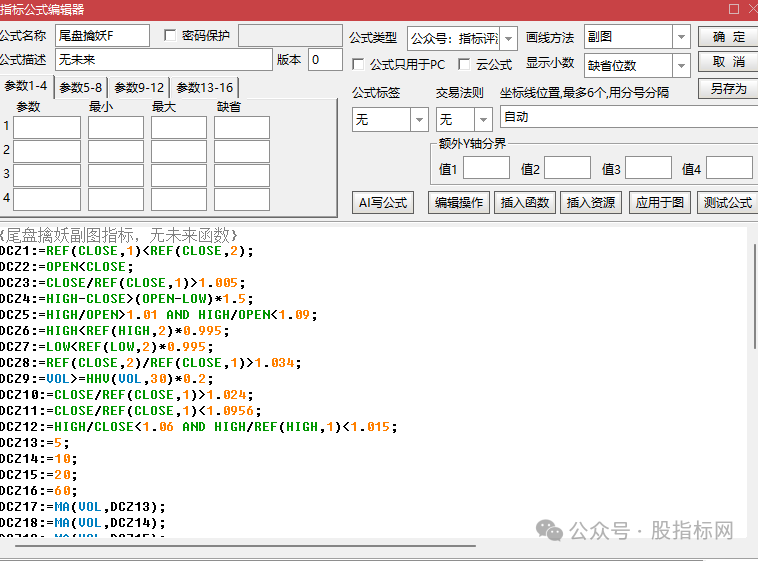Screen dimensions: 758x561
Task: Click the 取消 button
Action: pyautogui.click(x=728, y=62)
